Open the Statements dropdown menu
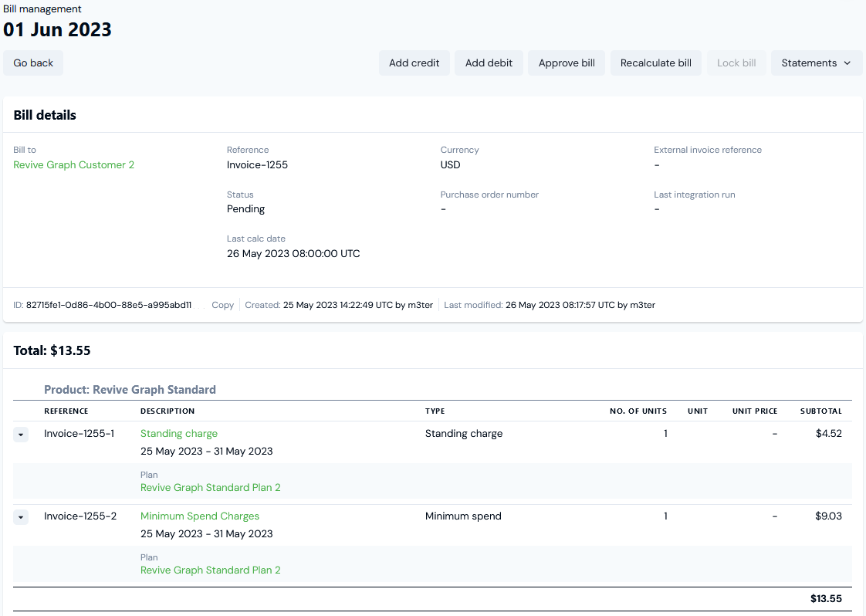Viewport: 866px width, 616px height. pyautogui.click(x=817, y=63)
